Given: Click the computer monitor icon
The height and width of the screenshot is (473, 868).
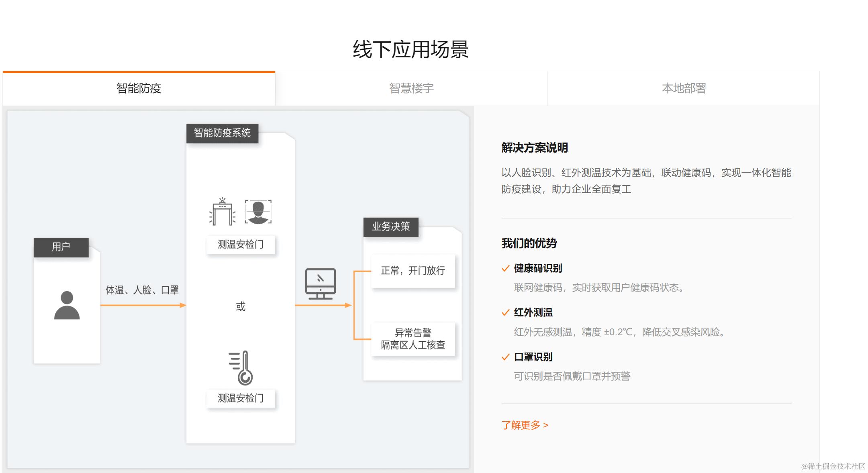Looking at the screenshot, I should click(320, 284).
